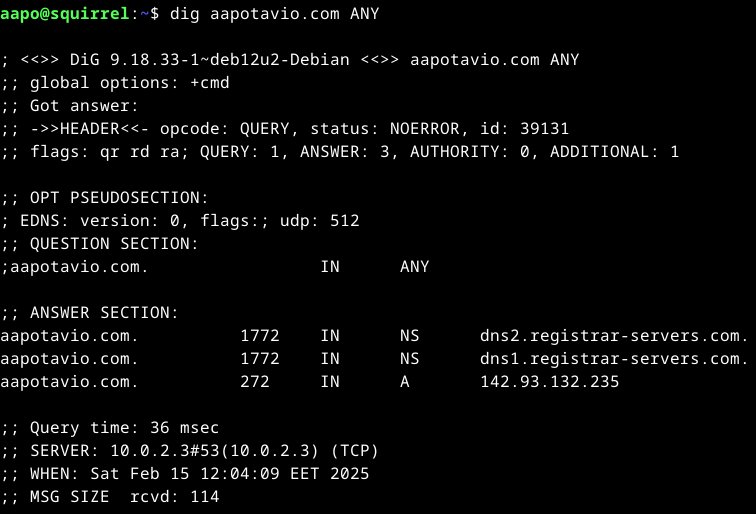This screenshot has width=756, height=514.
Task: Click the 'ANSWER SECTION' heading
Action: [x=105, y=313]
